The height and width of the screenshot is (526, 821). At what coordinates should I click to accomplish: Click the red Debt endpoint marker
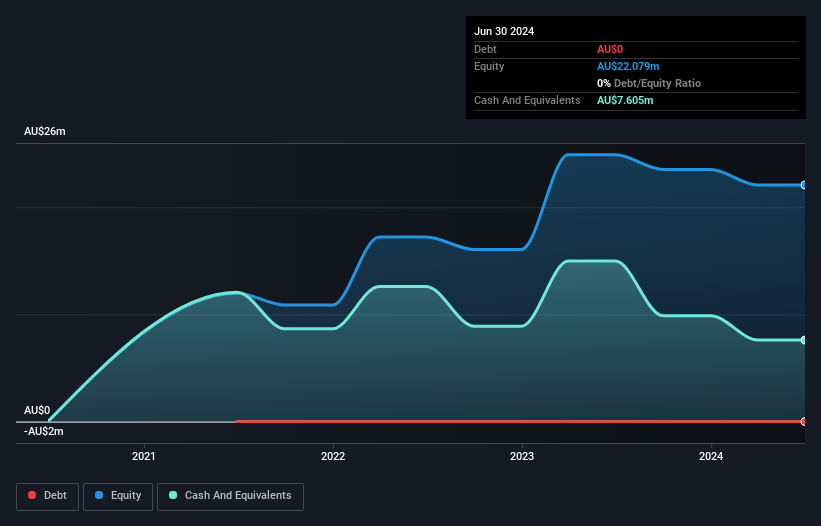point(804,421)
